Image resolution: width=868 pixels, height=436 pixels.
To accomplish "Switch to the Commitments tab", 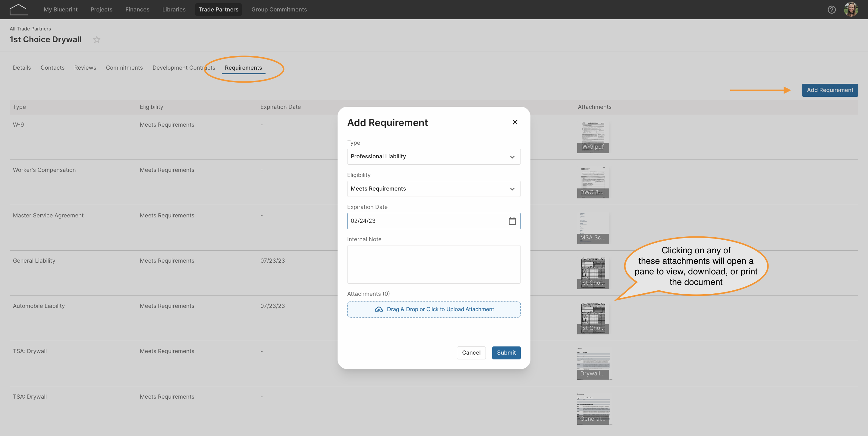I will click(124, 68).
